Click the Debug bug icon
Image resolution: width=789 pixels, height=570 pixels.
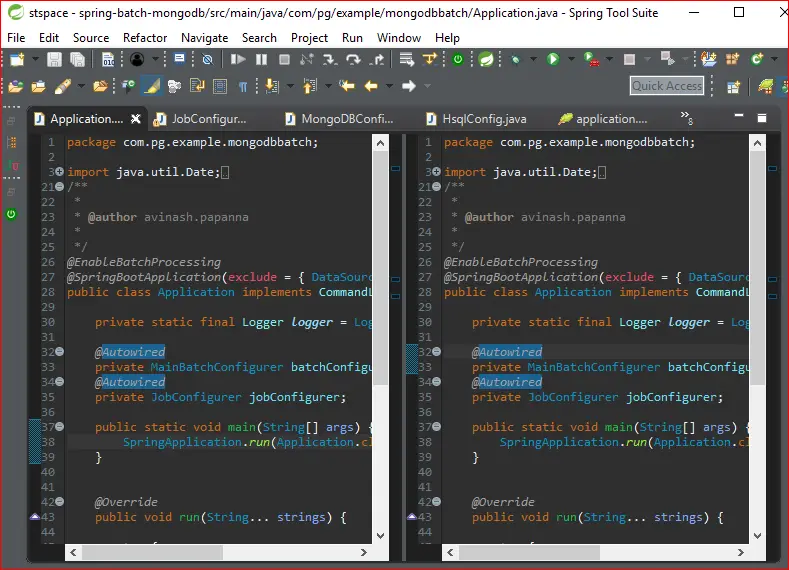click(x=517, y=60)
